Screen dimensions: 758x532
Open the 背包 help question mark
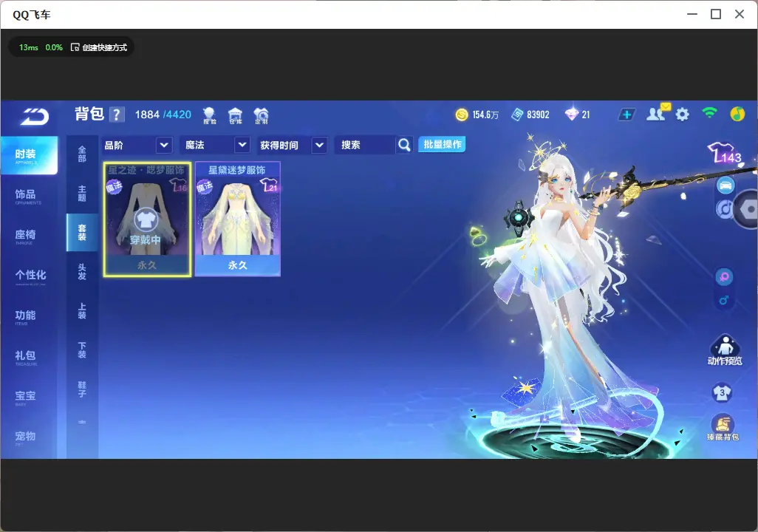(117, 115)
